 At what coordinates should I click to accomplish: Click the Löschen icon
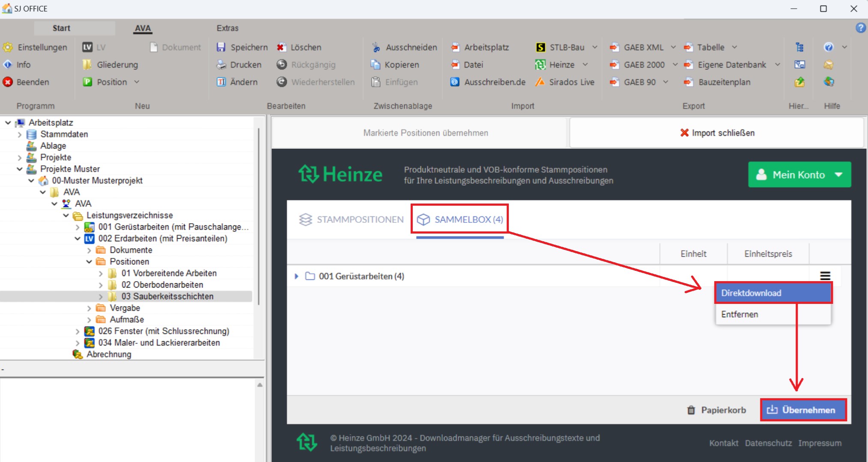281,47
